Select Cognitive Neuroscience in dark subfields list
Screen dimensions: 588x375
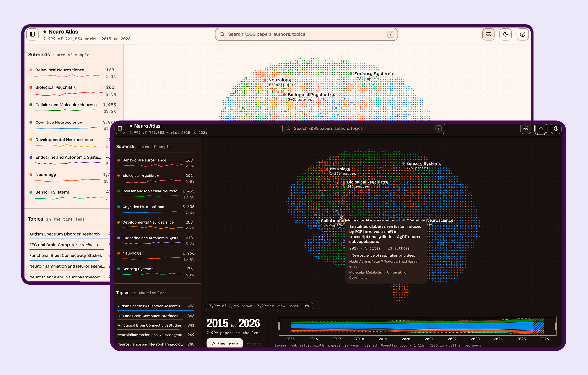click(x=156, y=210)
